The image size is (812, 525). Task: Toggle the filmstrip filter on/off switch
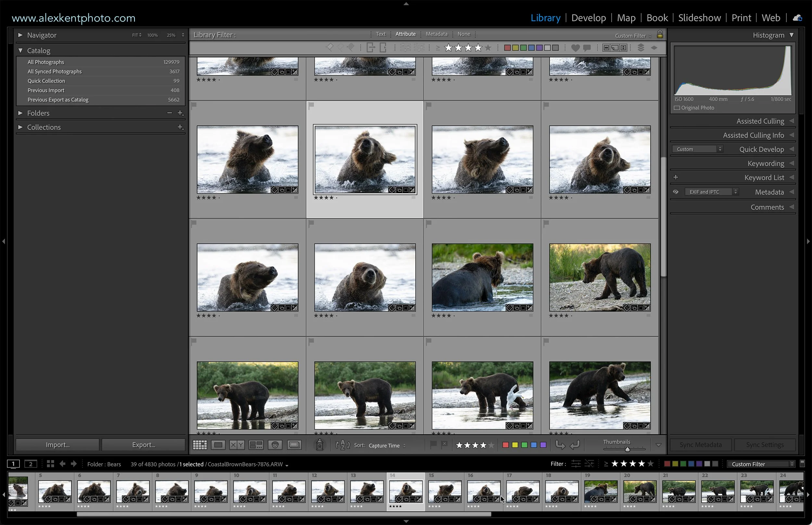(802, 464)
